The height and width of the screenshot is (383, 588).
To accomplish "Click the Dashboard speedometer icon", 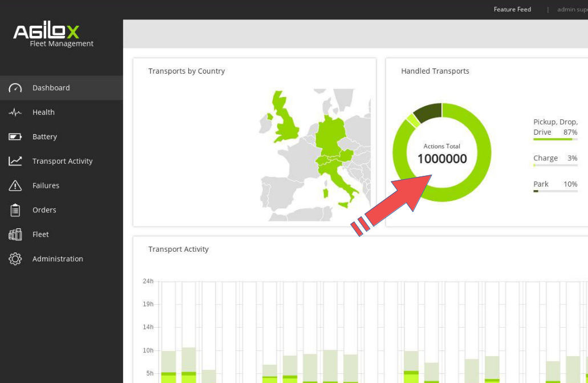I will pos(15,88).
